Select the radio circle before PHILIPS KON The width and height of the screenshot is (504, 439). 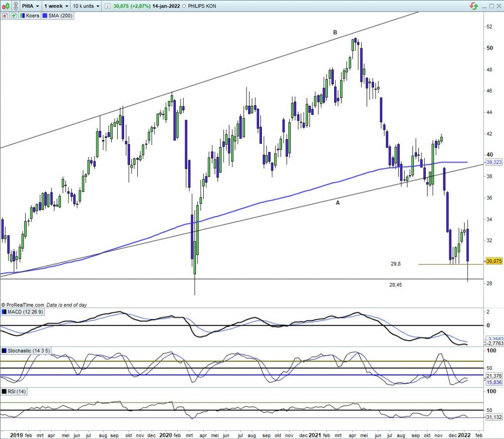click(x=184, y=6)
